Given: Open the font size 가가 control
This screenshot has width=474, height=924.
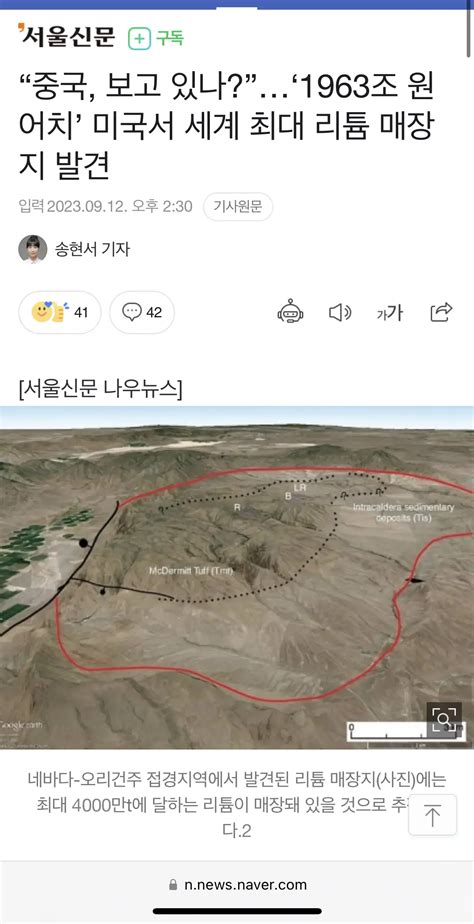Looking at the screenshot, I should (390, 312).
